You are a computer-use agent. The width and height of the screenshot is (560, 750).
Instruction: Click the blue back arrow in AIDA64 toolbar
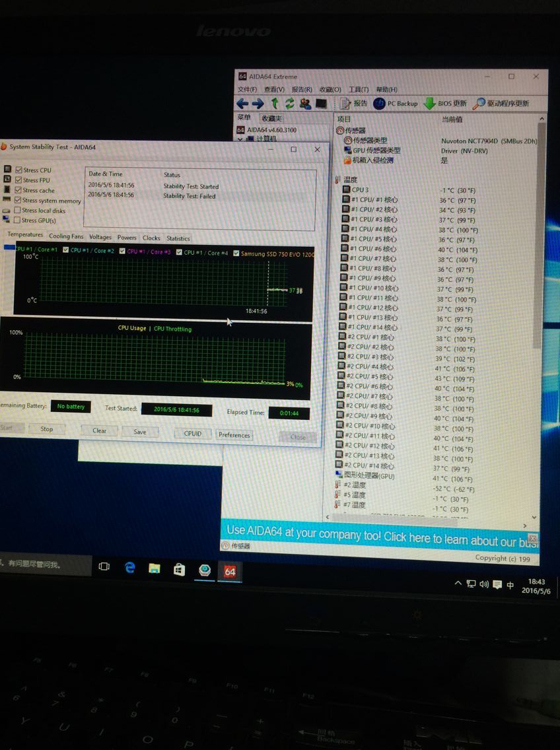(x=242, y=103)
